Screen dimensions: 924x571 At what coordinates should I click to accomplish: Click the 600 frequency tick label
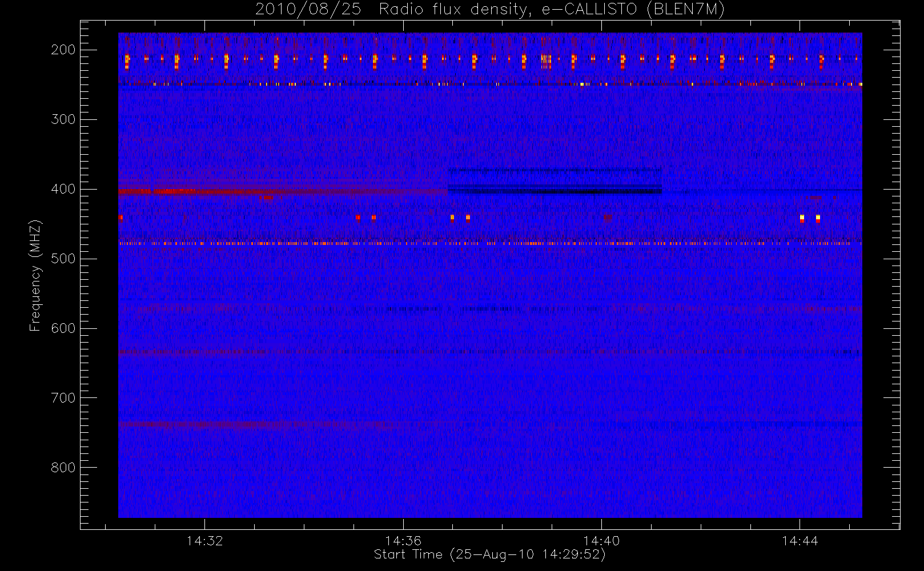[x=63, y=328]
